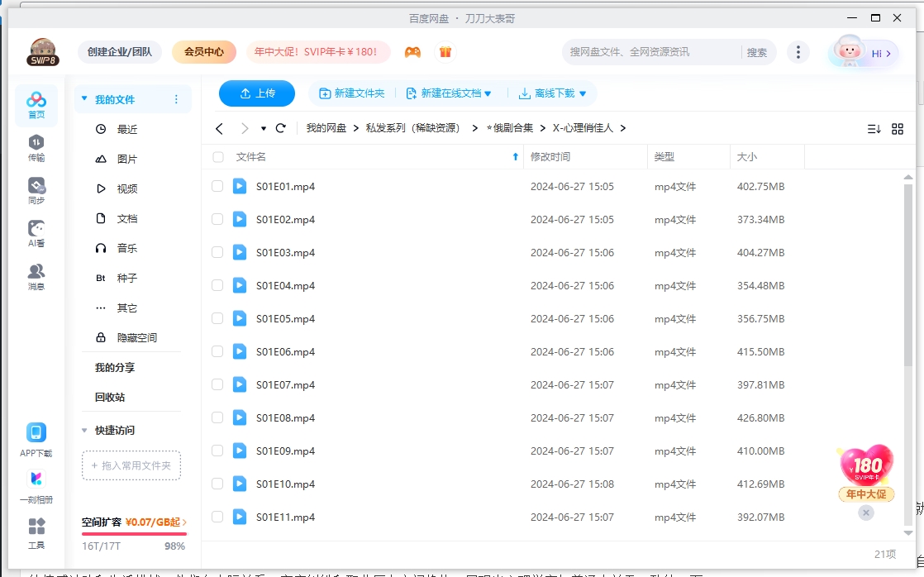Open the 消息 messages panel
The width and height of the screenshot is (924, 577).
(36, 276)
